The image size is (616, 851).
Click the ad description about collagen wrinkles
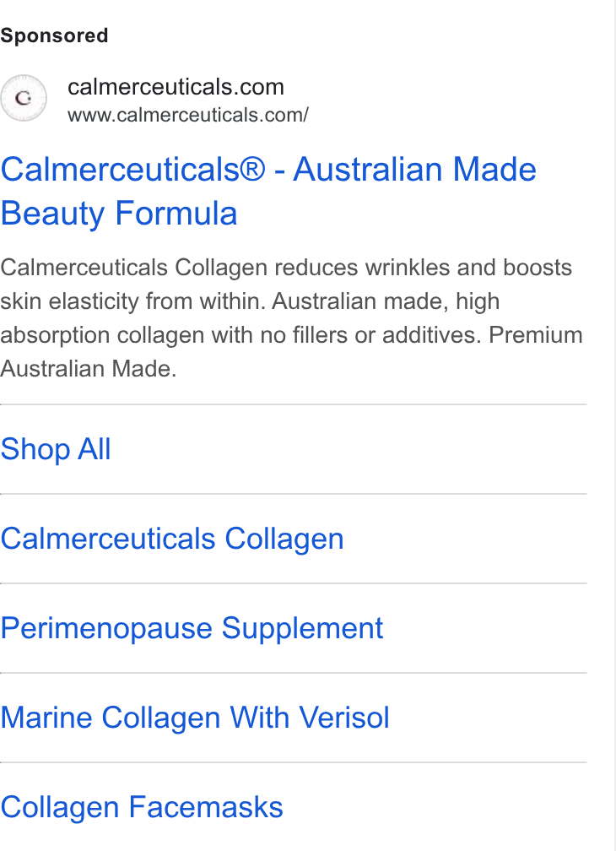click(292, 318)
